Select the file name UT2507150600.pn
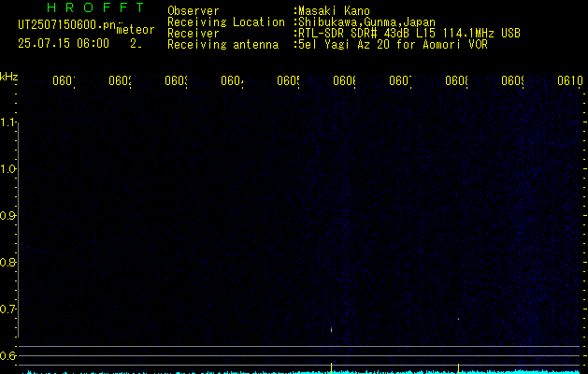 [66, 25]
